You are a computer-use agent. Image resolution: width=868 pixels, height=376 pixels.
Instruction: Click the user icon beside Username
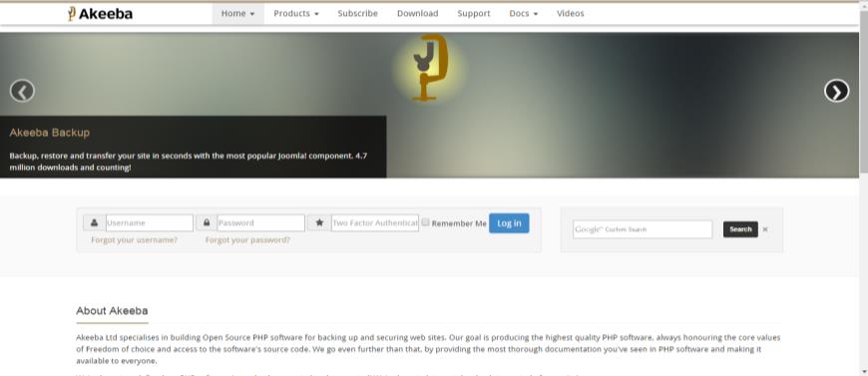(x=94, y=222)
